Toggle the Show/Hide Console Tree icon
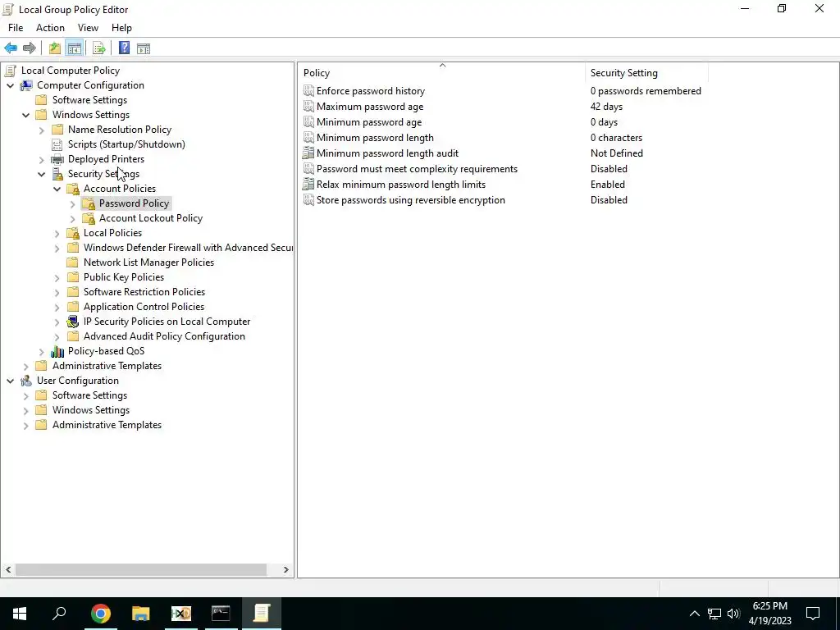The height and width of the screenshot is (630, 840). [x=75, y=48]
